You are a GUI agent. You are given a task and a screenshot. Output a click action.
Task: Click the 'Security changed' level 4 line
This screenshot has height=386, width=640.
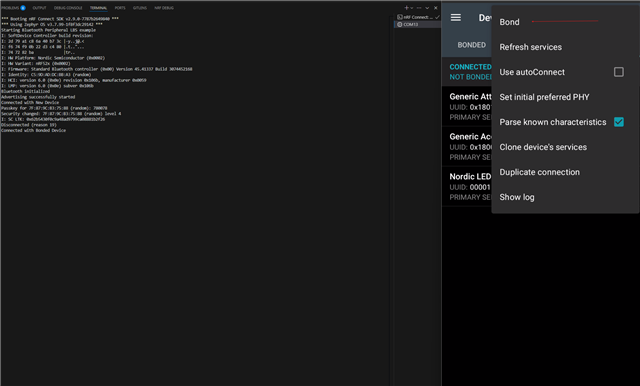61,114
